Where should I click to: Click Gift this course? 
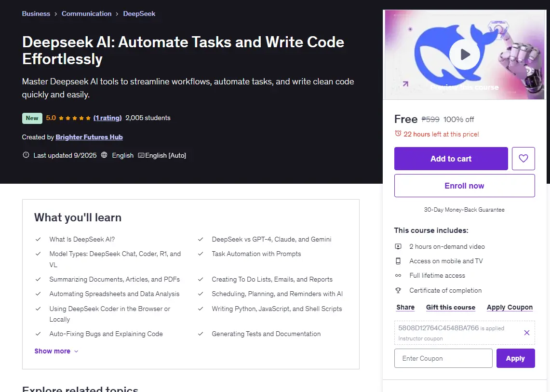pyautogui.click(x=451, y=308)
